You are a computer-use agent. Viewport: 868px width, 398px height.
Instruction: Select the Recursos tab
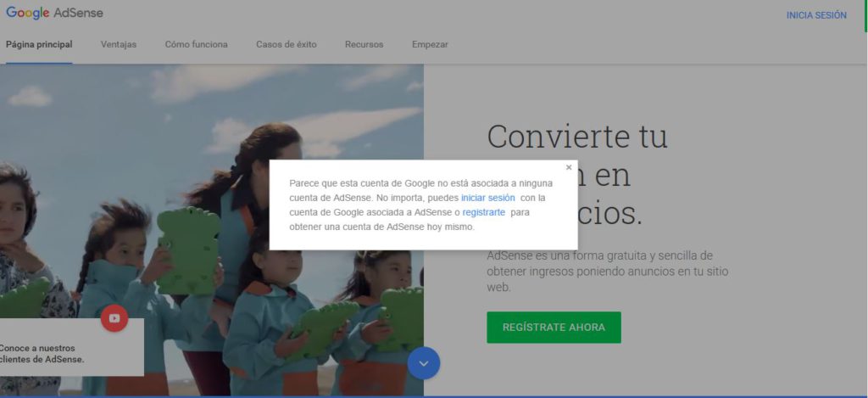coord(364,44)
